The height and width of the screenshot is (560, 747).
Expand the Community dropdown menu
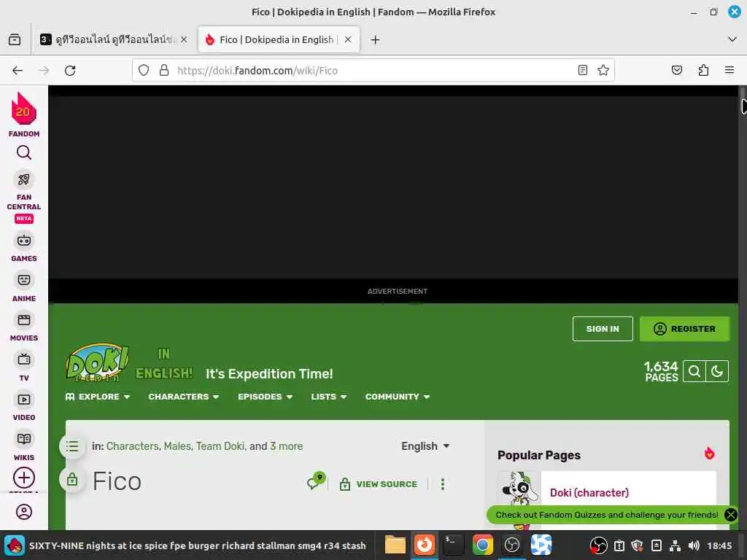point(398,397)
